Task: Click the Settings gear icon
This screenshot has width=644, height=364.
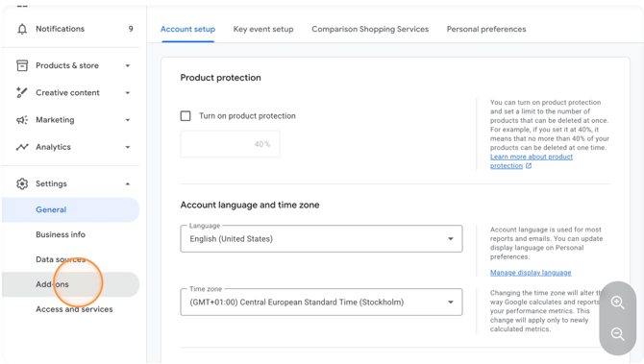Action: [22, 183]
